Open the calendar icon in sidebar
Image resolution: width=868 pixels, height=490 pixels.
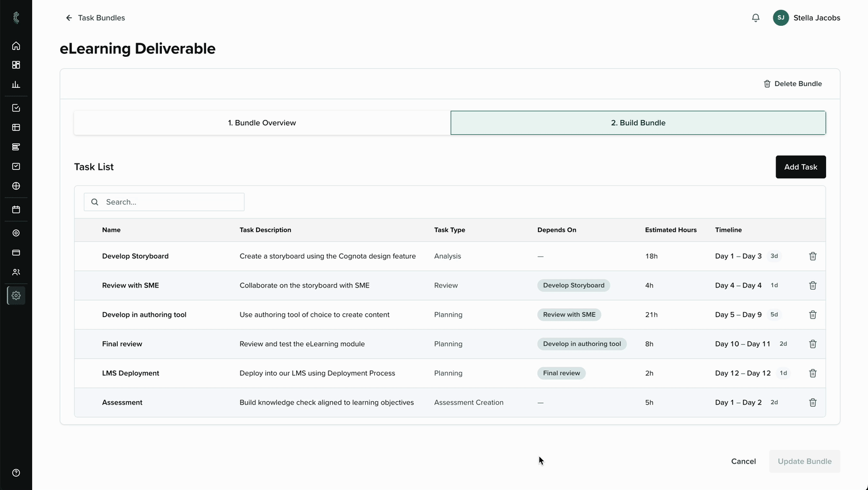[16, 209]
